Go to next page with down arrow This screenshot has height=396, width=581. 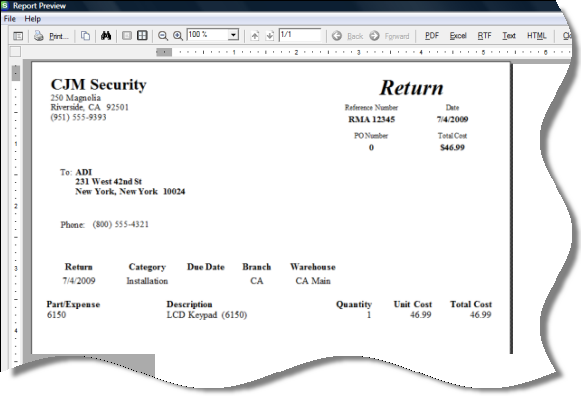click(x=270, y=36)
